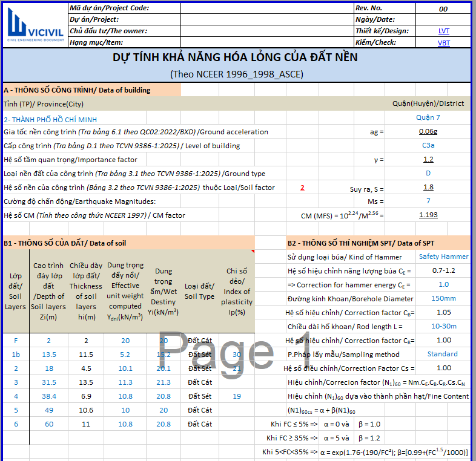This screenshot has width=476, height=461.
Task: Select sampling method cell Standard
Action: click(442, 354)
